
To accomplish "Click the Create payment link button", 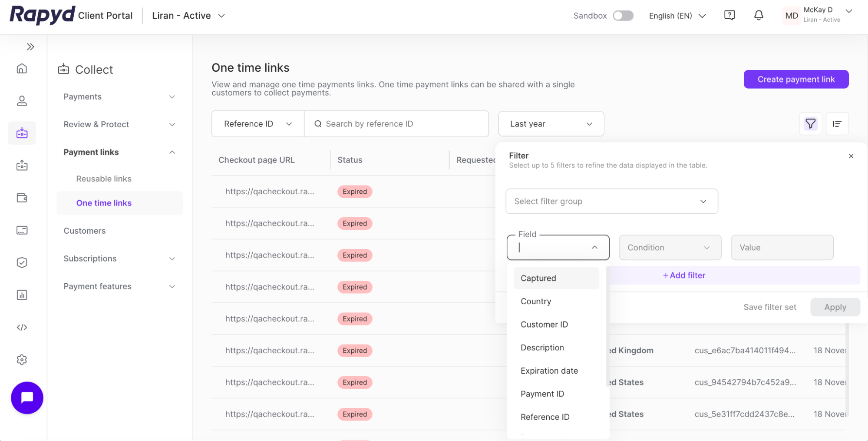I will click(x=796, y=79).
